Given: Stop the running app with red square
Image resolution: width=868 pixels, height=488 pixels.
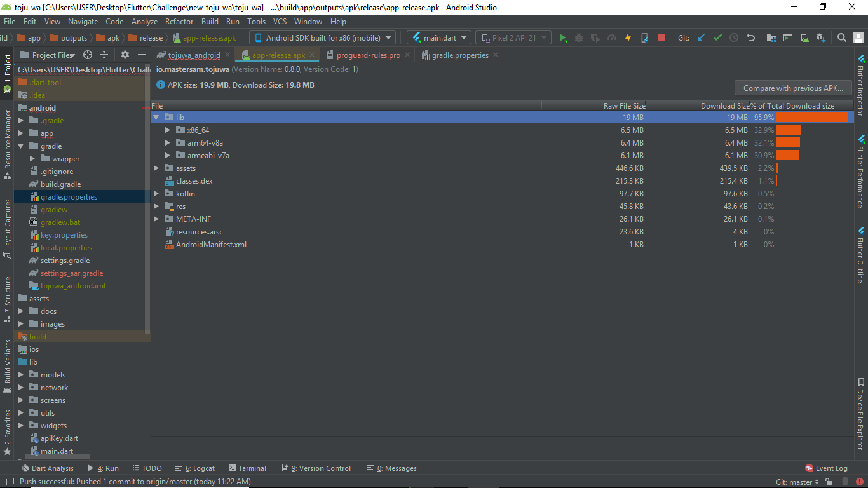Looking at the screenshot, I should 661,38.
